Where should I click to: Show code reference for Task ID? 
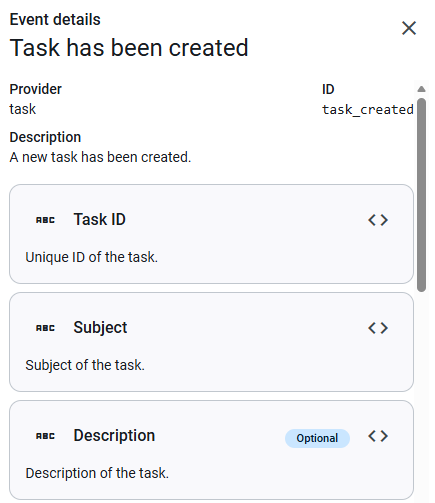click(x=378, y=220)
